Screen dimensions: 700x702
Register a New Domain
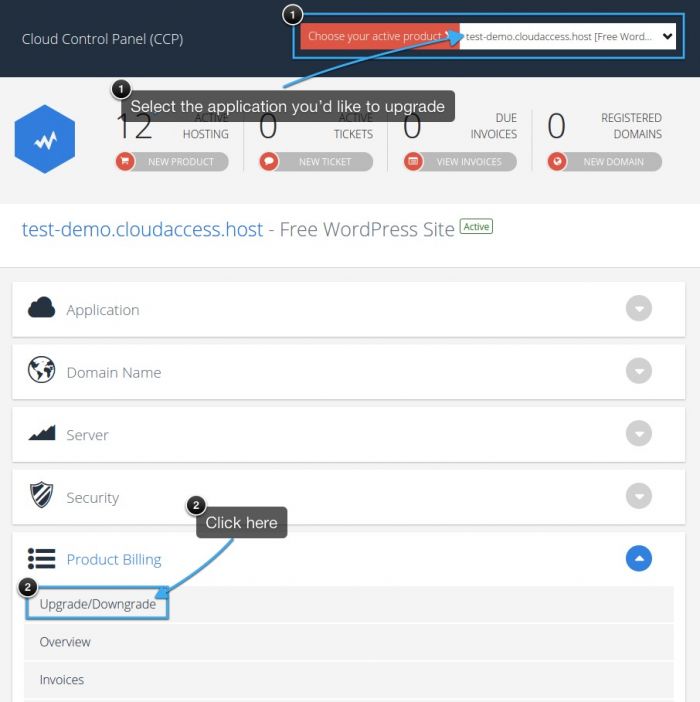(x=605, y=162)
